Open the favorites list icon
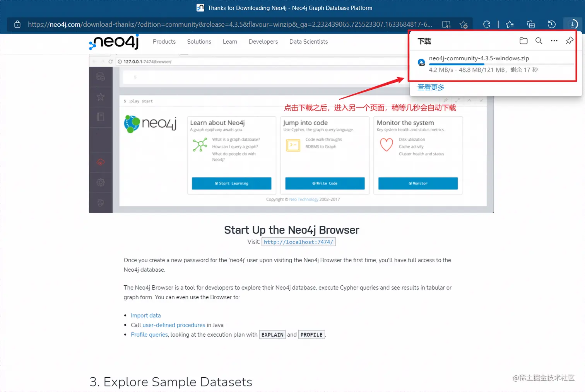585x392 pixels. (x=510, y=24)
